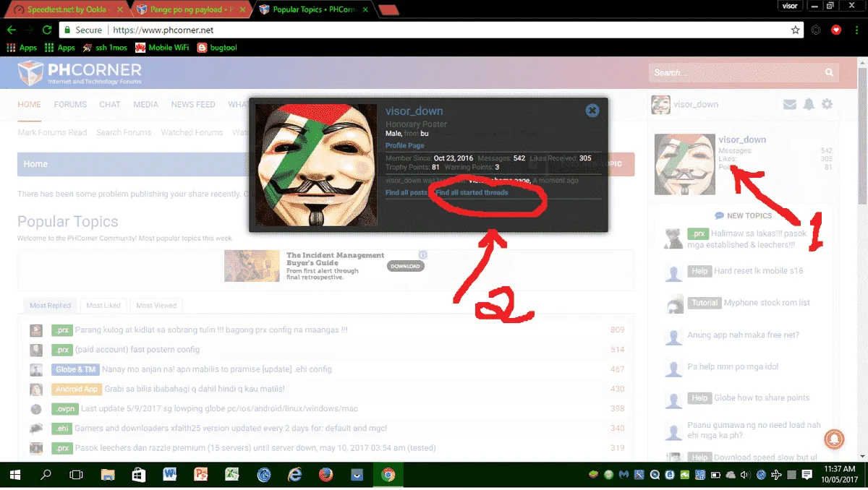Click the Guy Fawkes avatar in popup

[317, 165]
